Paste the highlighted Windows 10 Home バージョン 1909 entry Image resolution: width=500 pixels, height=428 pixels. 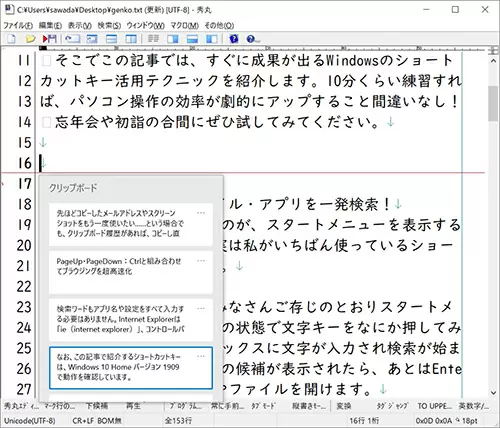(131, 368)
